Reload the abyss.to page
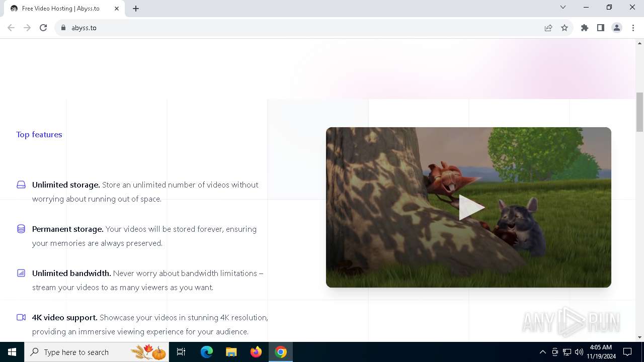644x362 pixels. pos(43,28)
